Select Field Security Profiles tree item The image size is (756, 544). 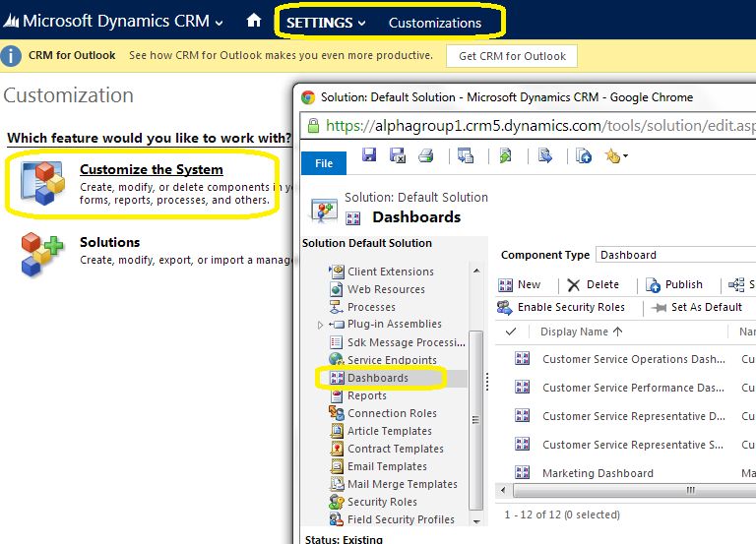[x=401, y=519]
